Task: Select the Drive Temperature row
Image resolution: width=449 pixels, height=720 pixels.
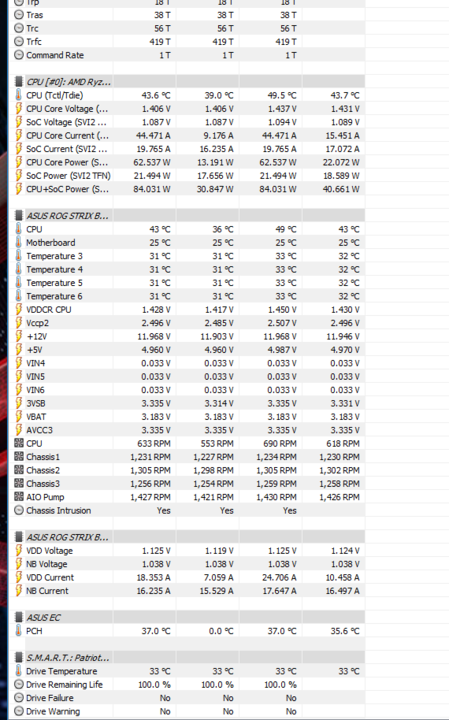Action: tap(187, 671)
